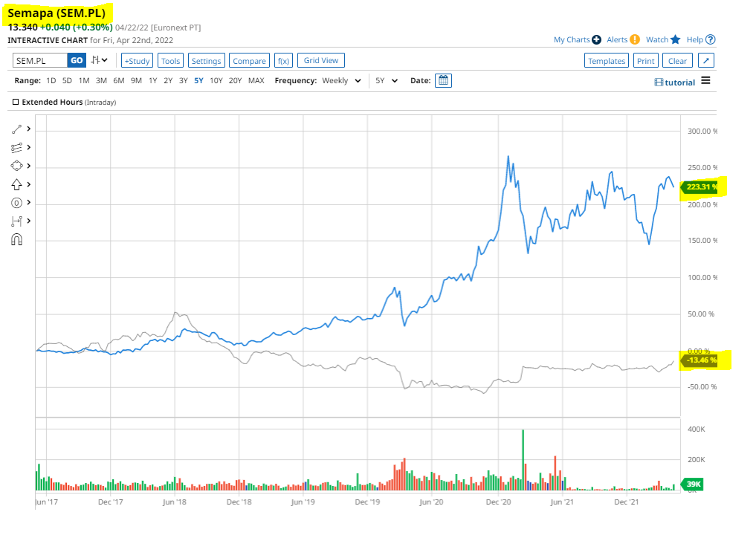Select the 5D range
756x535 pixels.
coord(67,80)
